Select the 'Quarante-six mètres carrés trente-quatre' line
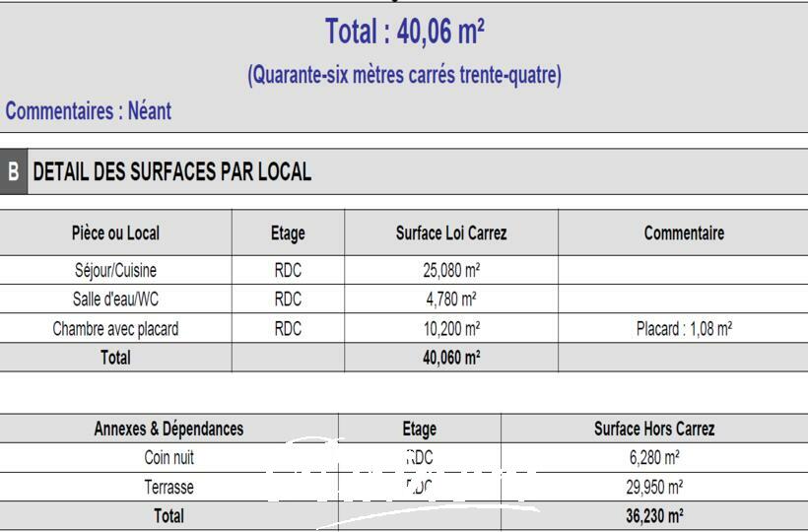The width and height of the screenshot is (808, 532). point(405,75)
